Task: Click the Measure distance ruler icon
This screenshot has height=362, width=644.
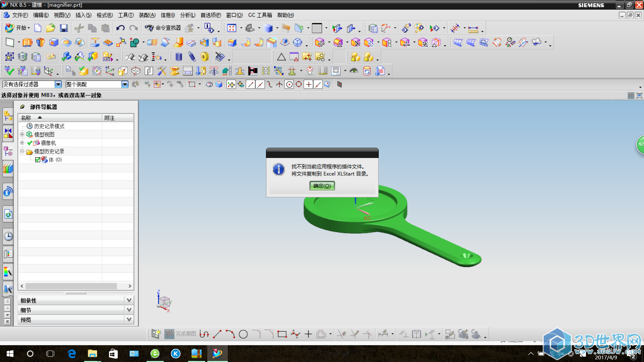Action: click(473, 29)
